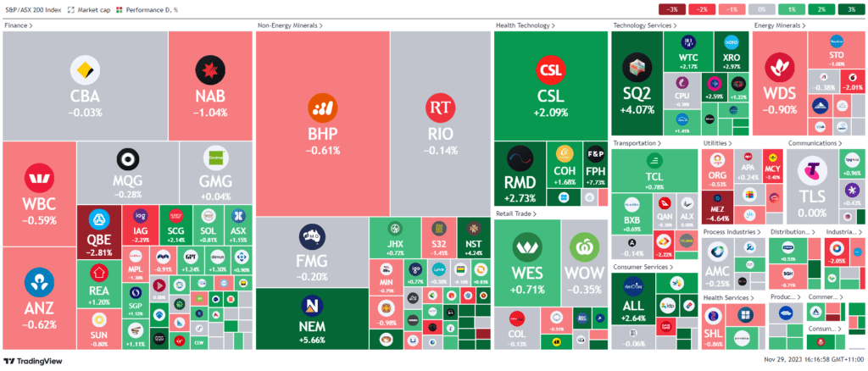Open the Finance sector group
The width and height of the screenshot is (868, 371).
pyautogui.click(x=18, y=26)
